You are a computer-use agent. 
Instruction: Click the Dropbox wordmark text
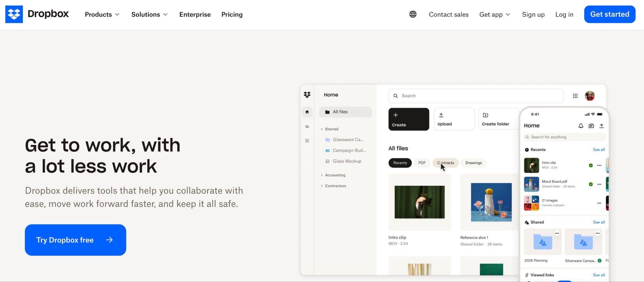[48, 14]
